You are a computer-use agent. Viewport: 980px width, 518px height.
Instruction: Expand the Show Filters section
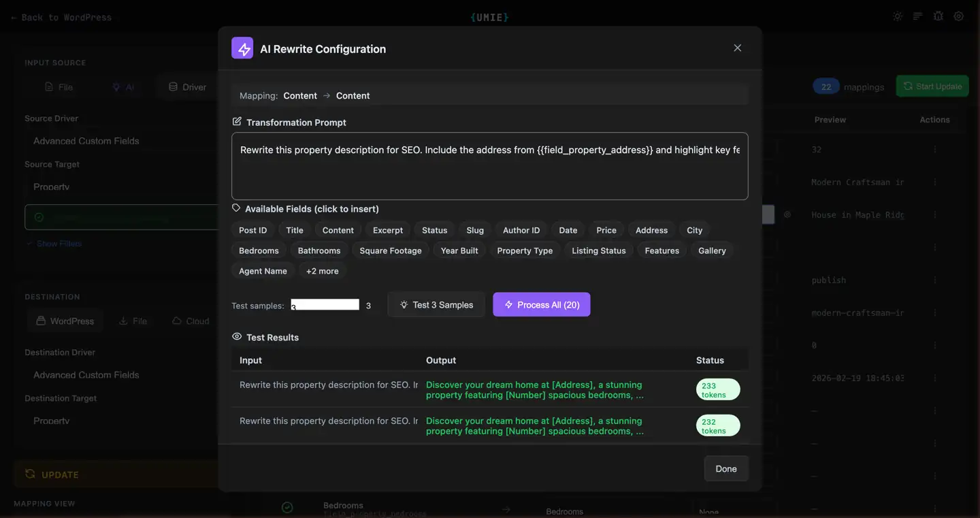click(54, 244)
